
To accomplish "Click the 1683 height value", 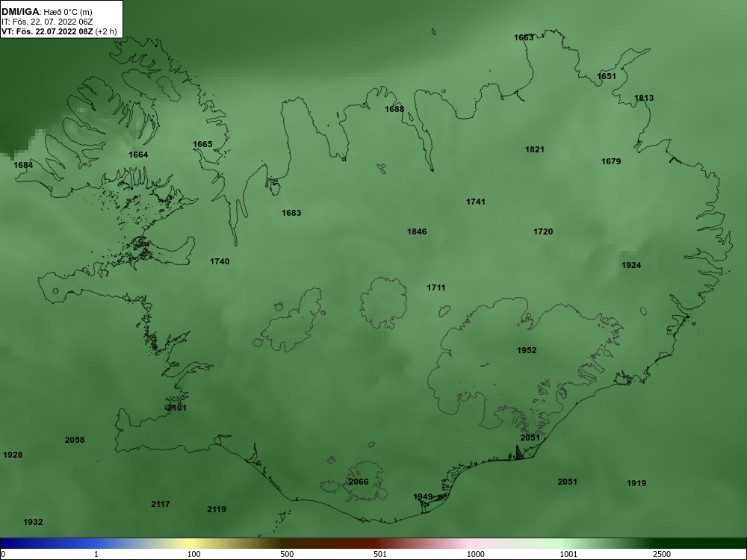I will pyautogui.click(x=291, y=213).
